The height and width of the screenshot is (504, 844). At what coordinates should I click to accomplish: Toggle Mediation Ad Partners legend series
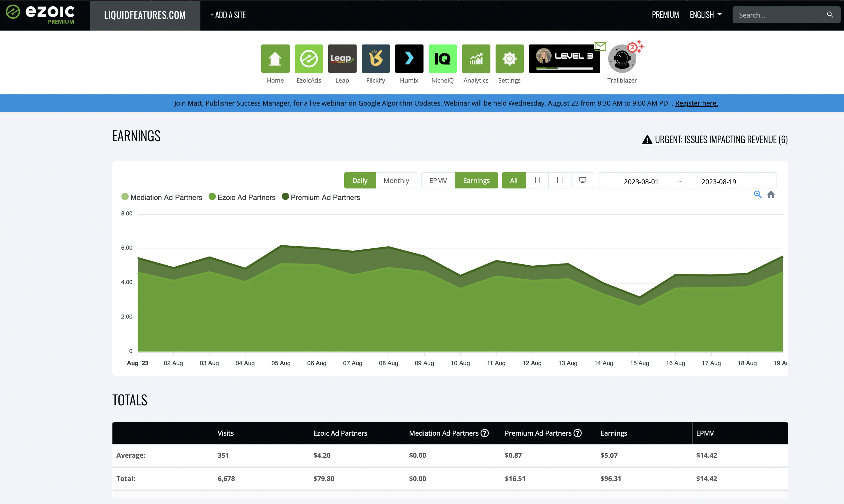[162, 197]
